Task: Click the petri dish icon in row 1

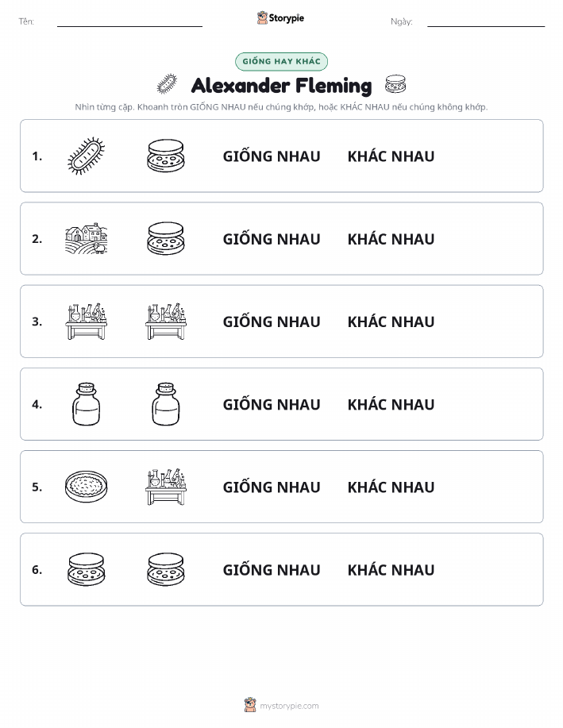Action: [166, 156]
